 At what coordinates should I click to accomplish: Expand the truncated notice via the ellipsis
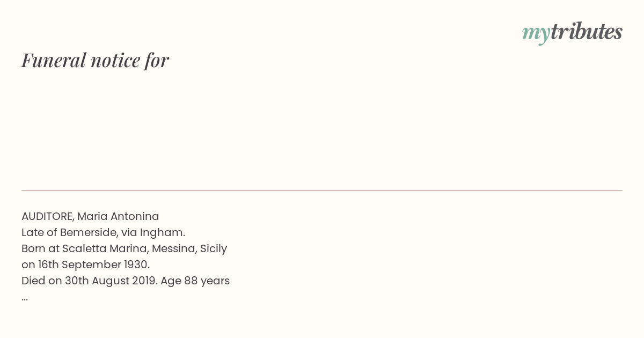(x=25, y=298)
